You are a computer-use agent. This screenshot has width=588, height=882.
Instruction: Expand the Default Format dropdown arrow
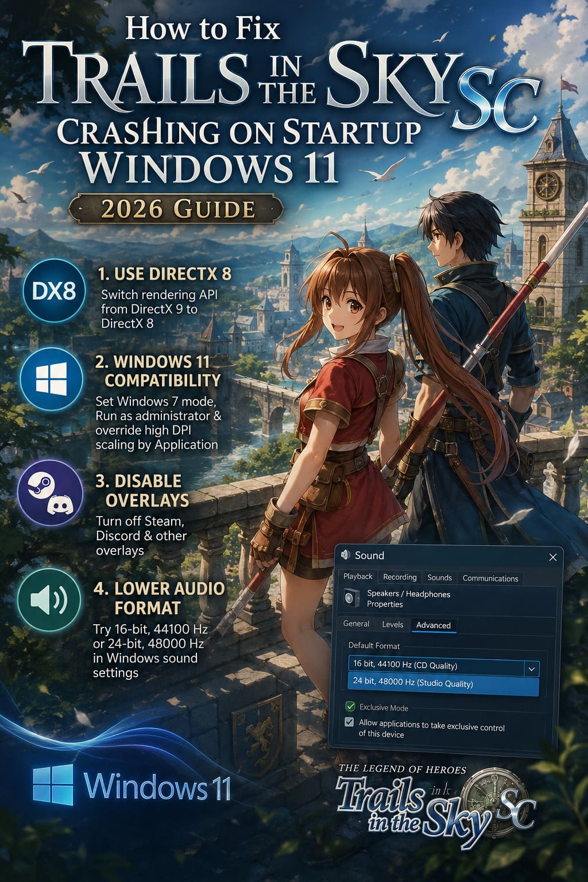(x=532, y=669)
